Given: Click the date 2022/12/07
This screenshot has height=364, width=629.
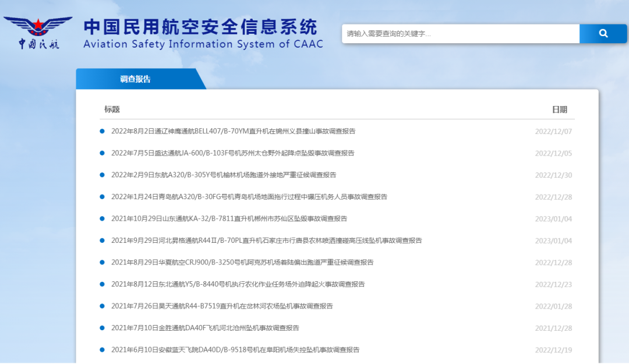Looking at the screenshot, I should point(554,132).
